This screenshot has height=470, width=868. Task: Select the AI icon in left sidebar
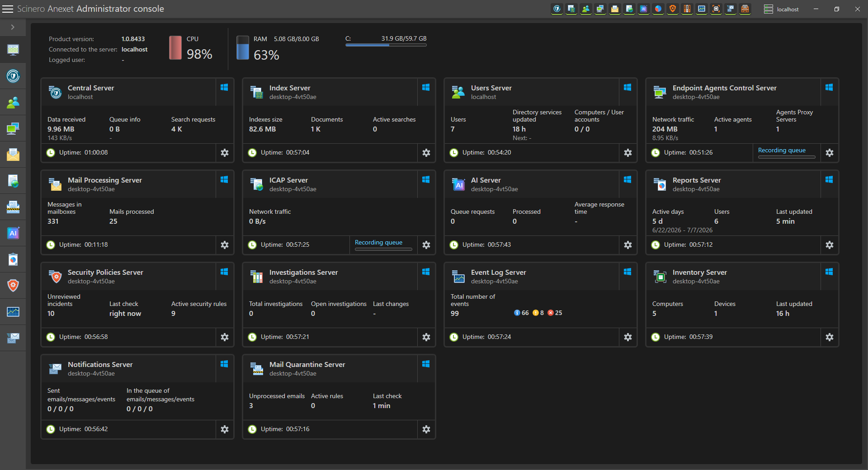pyautogui.click(x=13, y=233)
